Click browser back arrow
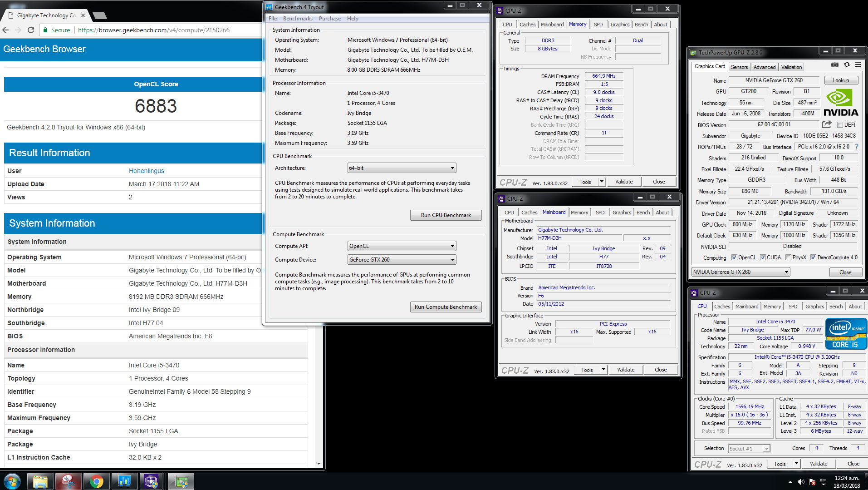Screen dimensions: 868x490 (5, 30)
